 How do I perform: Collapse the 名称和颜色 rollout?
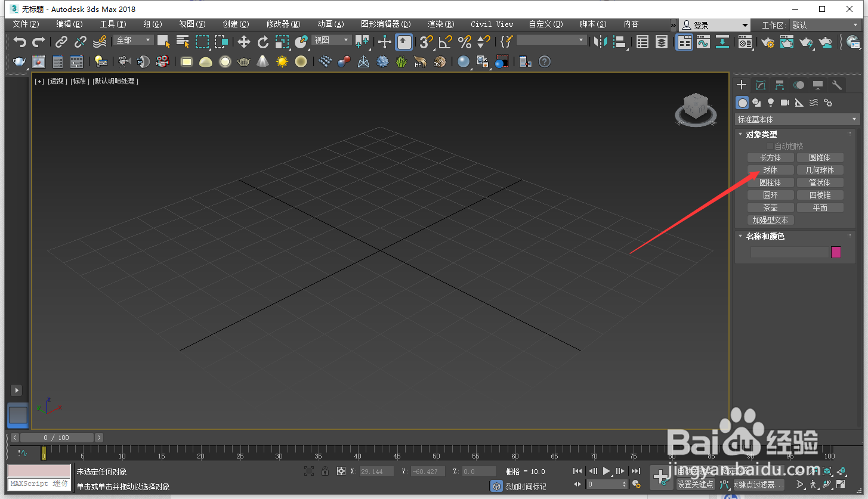tap(740, 237)
